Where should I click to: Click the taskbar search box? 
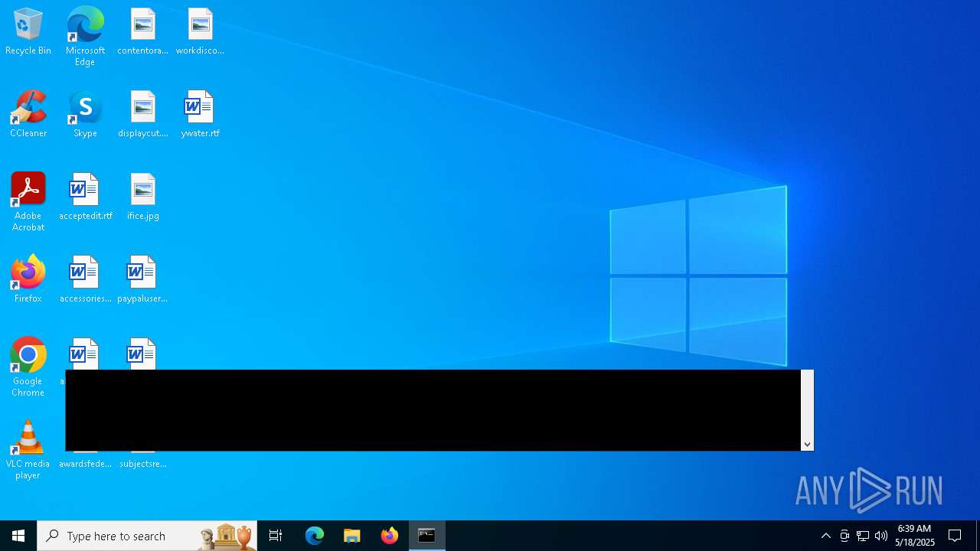click(x=147, y=536)
